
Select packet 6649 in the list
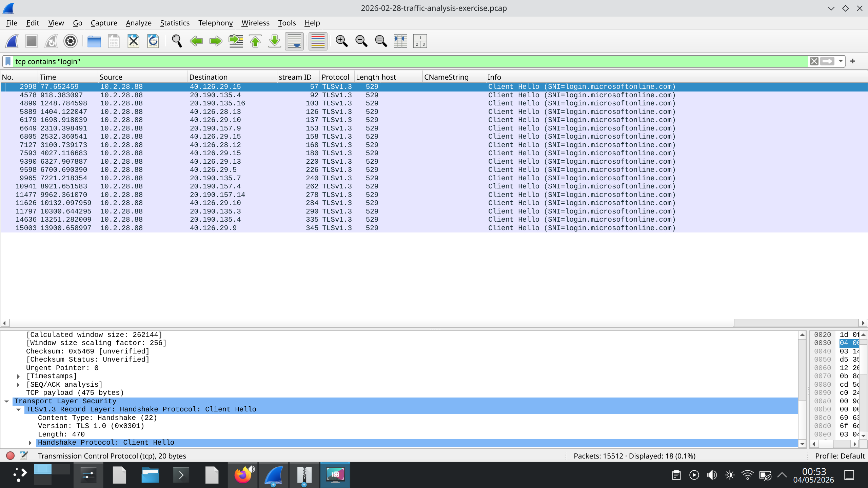pyautogui.click(x=434, y=128)
